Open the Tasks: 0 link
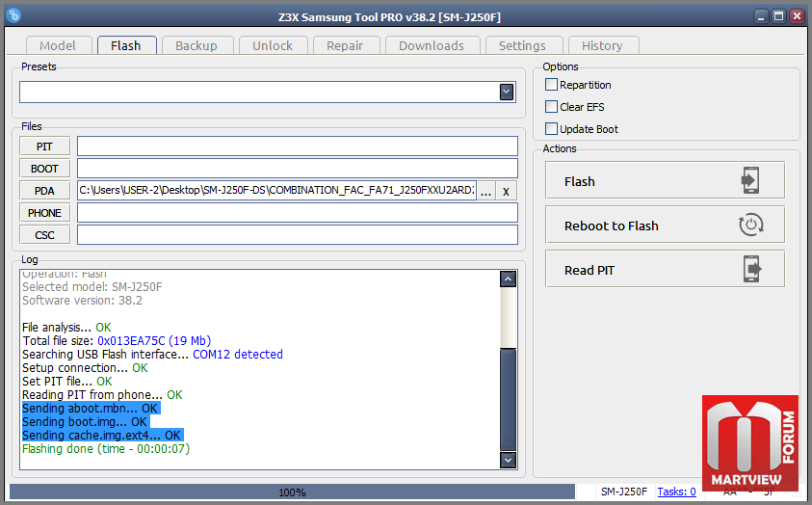 [x=676, y=492]
